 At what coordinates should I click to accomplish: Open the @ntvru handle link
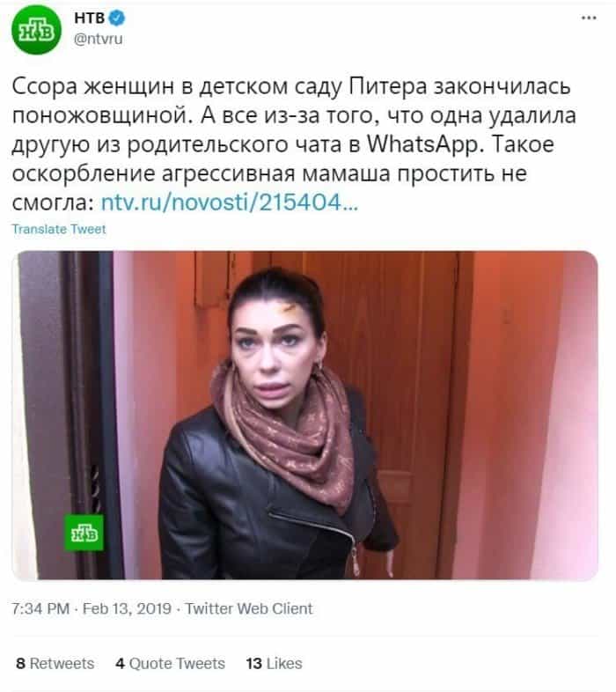pyautogui.click(x=98, y=39)
